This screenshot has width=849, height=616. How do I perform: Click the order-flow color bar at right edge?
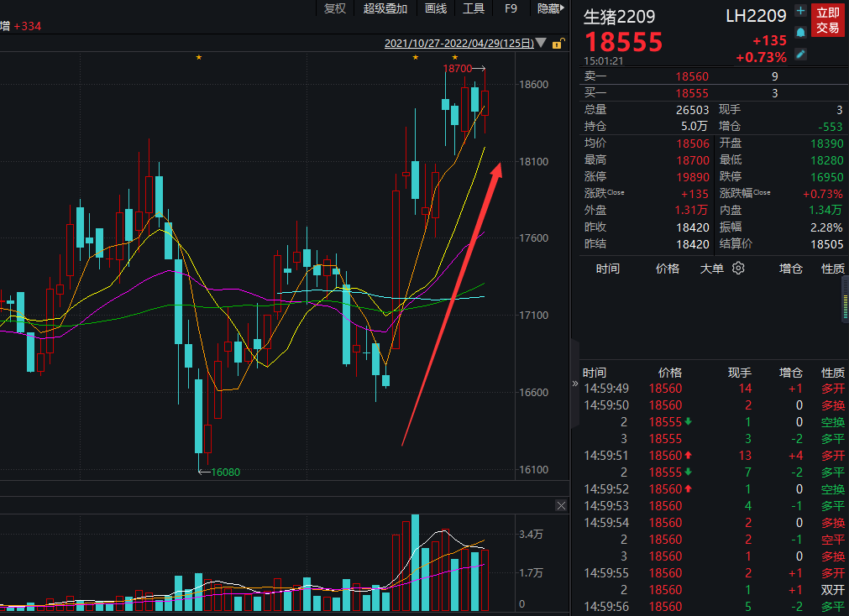pos(845,299)
